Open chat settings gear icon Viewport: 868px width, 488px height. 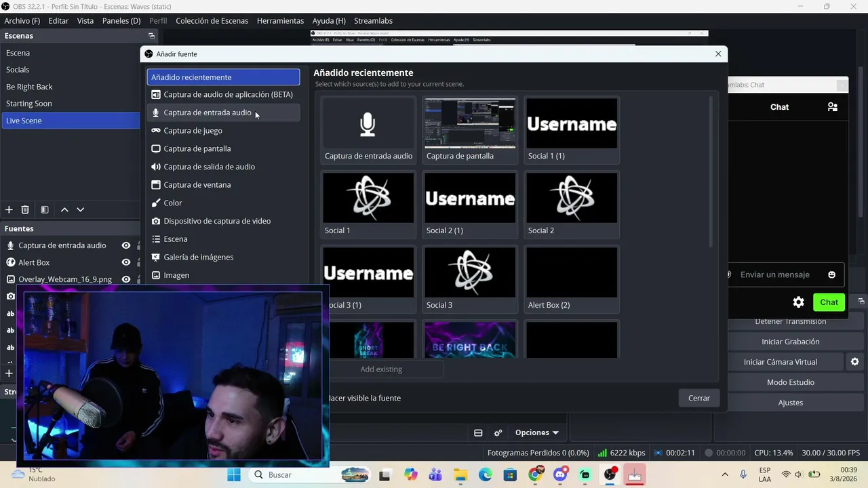pos(799,302)
